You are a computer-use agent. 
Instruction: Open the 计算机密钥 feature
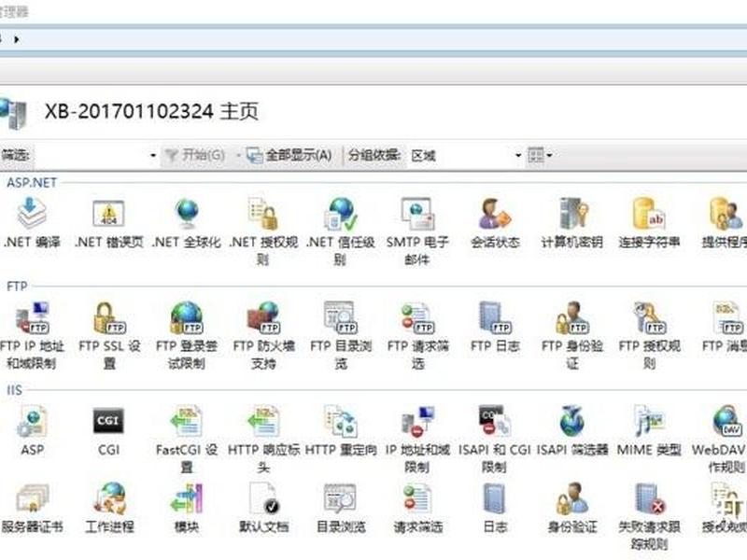tap(572, 224)
